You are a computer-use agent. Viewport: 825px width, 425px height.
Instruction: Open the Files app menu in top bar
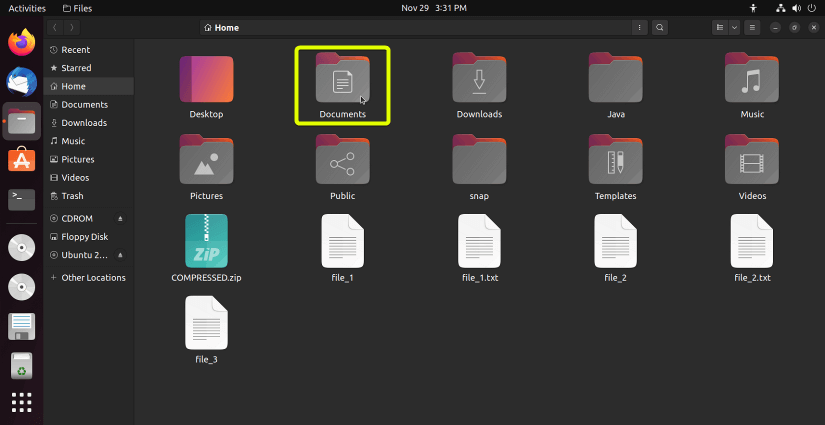click(x=77, y=8)
